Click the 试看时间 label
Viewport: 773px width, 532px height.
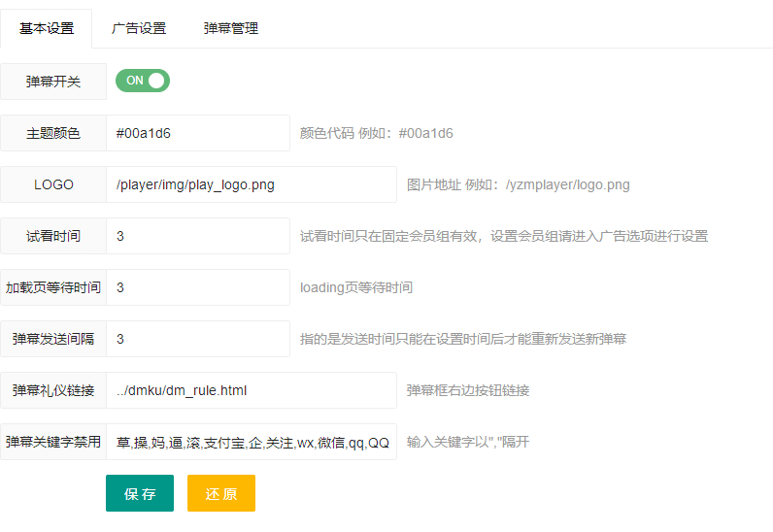click(53, 236)
